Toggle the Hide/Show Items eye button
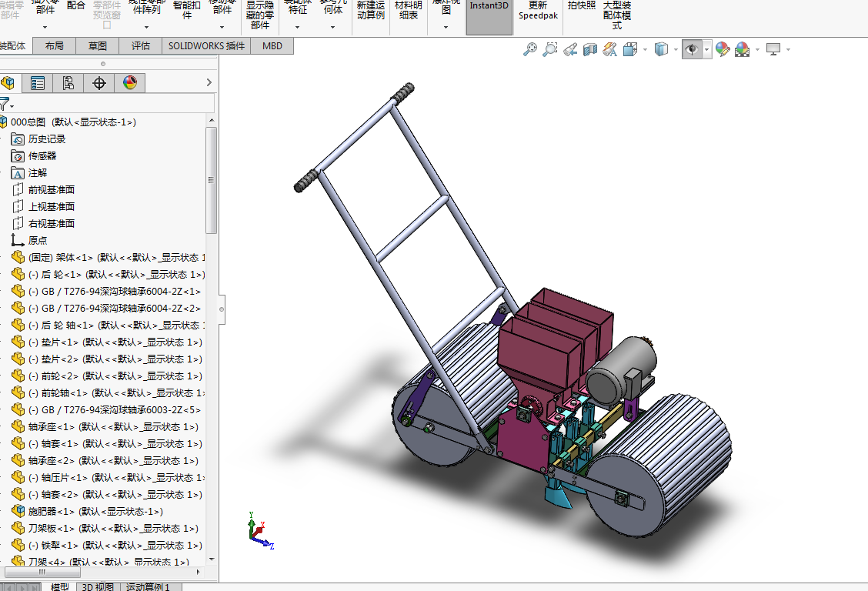Screen dimensions: 868x591 [692, 49]
